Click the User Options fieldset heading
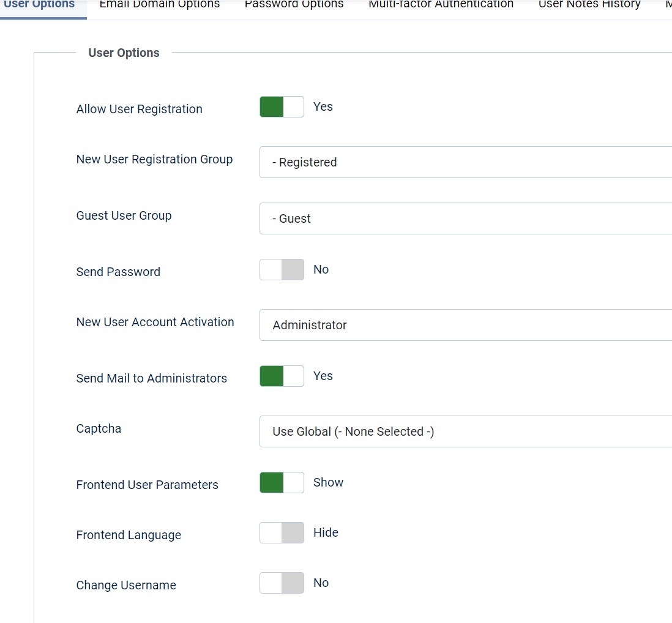Image resolution: width=672 pixels, height=623 pixels. (x=124, y=53)
